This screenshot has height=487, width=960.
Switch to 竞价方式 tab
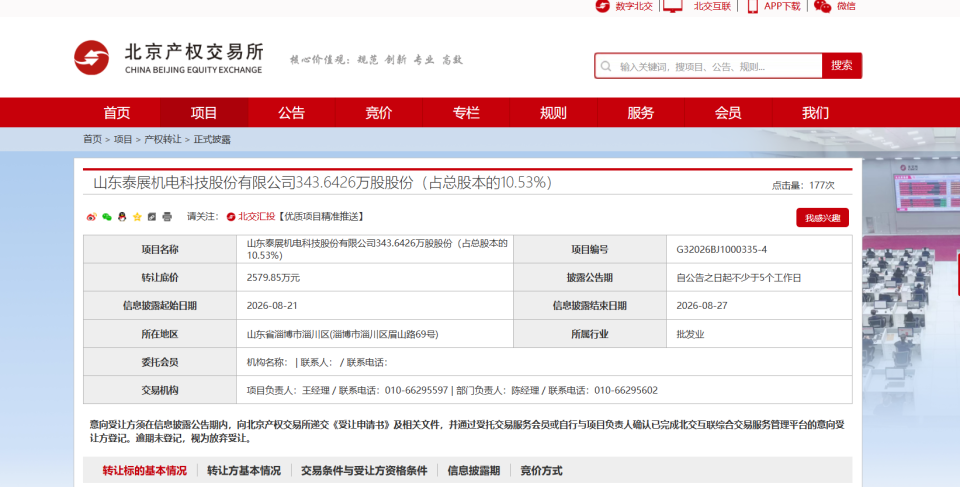541,470
